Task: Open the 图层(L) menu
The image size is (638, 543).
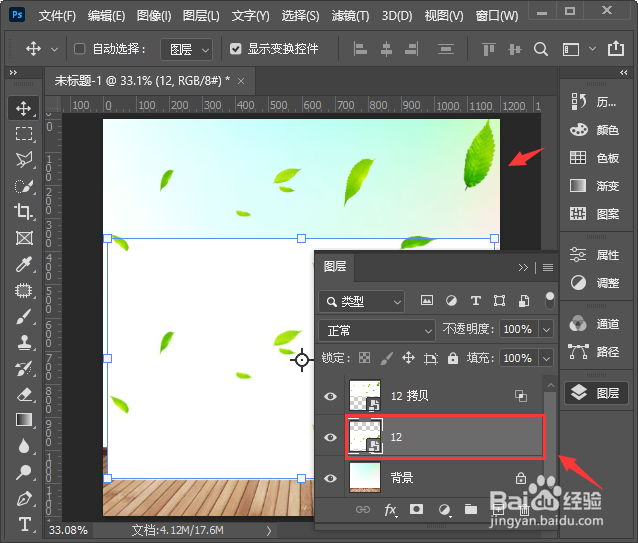Action: point(201,16)
